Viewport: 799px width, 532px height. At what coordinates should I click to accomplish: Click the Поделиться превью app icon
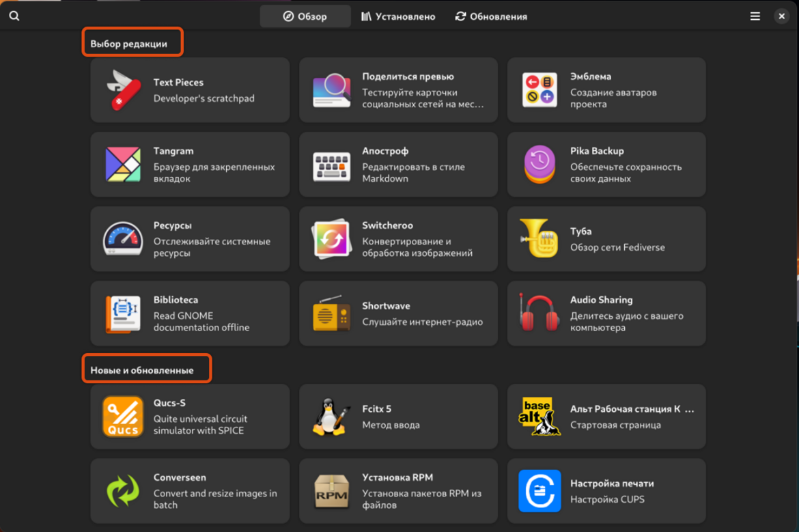tap(332, 89)
